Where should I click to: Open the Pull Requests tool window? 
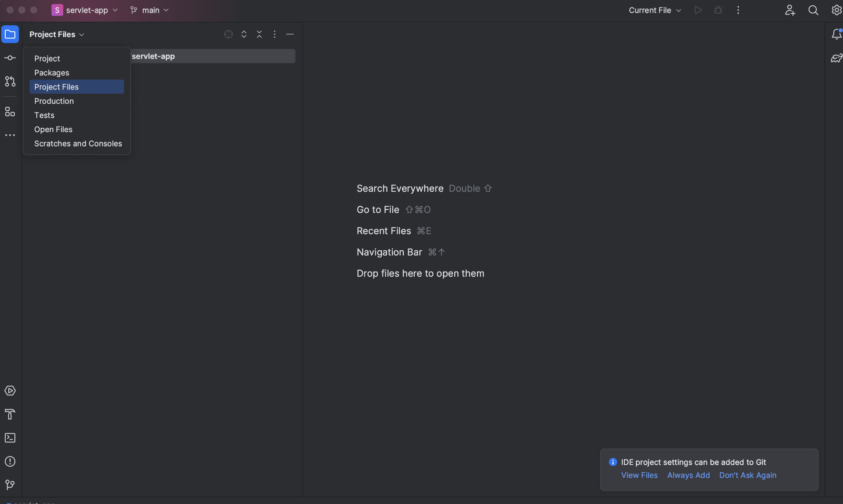[x=10, y=82]
